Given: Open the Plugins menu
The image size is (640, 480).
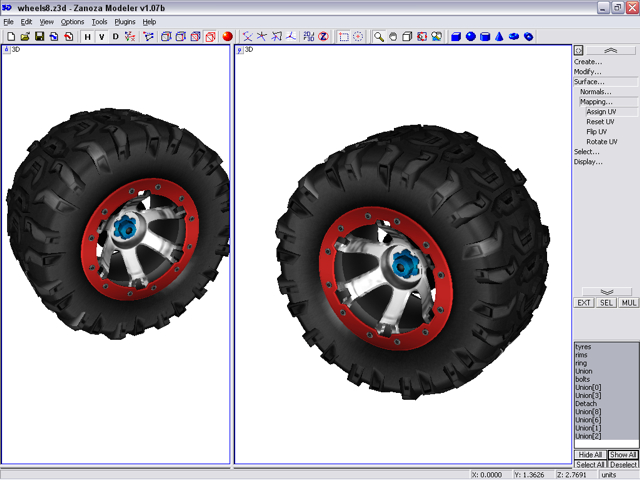Looking at the screenshot, I should click(125, 21).
